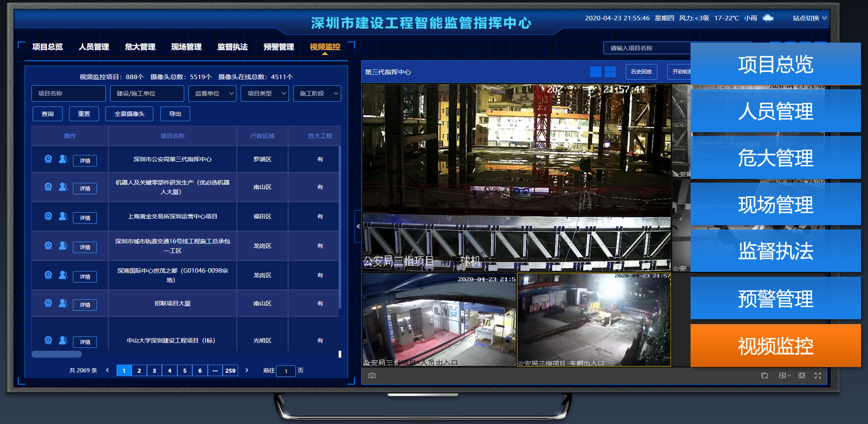Click the table's horizontal scrollbar

coord(56,354)
